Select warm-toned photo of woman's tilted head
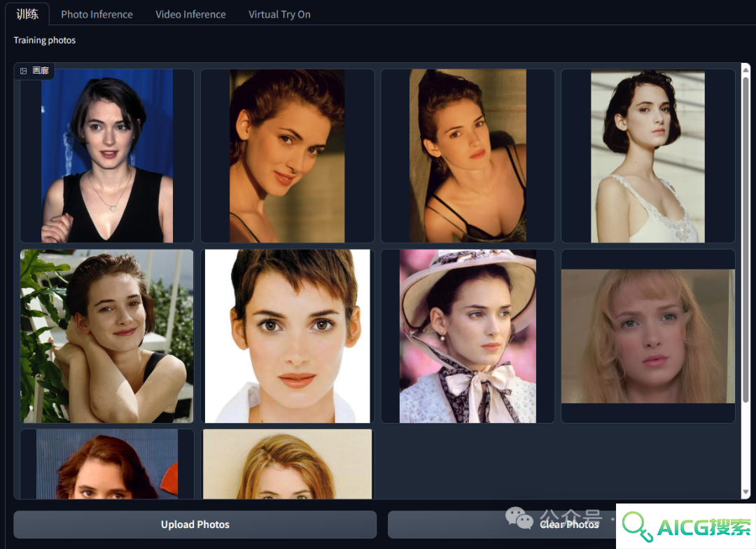Viewport: 756px width, 549px height. 288,156
